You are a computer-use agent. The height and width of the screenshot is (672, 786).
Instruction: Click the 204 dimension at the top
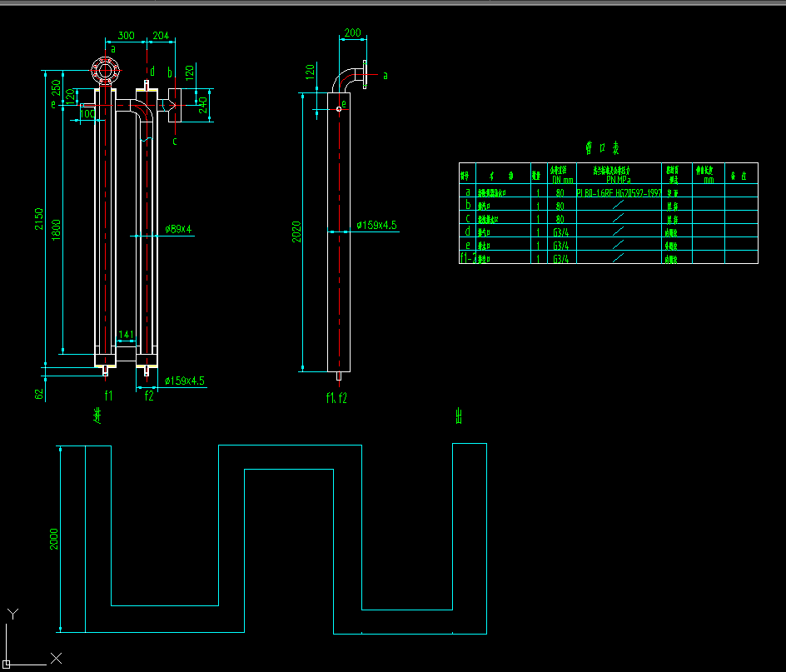click(159, 36)
